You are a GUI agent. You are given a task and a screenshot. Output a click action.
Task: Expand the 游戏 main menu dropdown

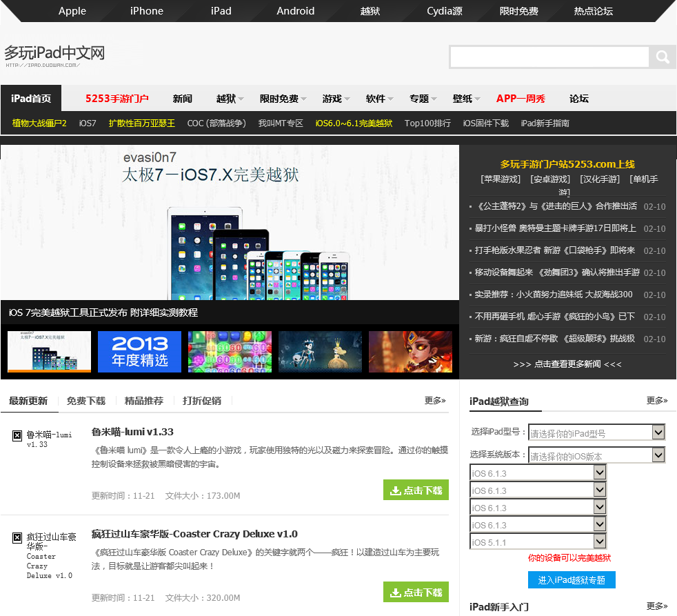pos(336,99)
